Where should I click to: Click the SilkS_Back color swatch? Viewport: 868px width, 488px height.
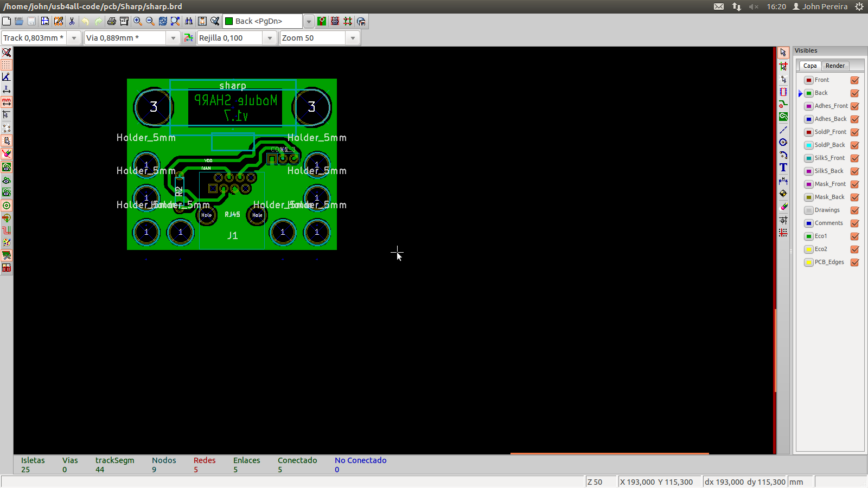click(x=809, y=171)
